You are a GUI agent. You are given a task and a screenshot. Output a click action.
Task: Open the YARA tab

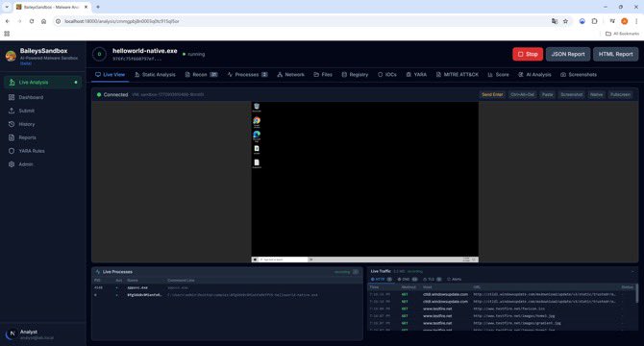click(416, 75)
